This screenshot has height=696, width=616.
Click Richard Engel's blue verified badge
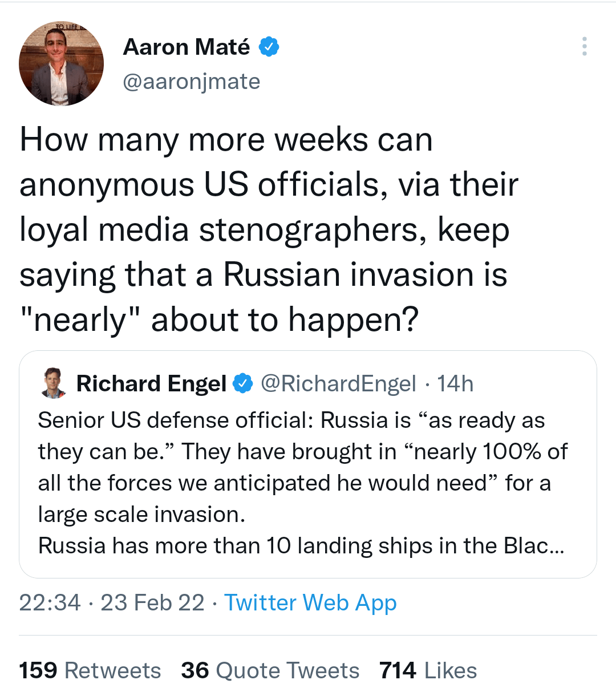(x=244, y=383)
